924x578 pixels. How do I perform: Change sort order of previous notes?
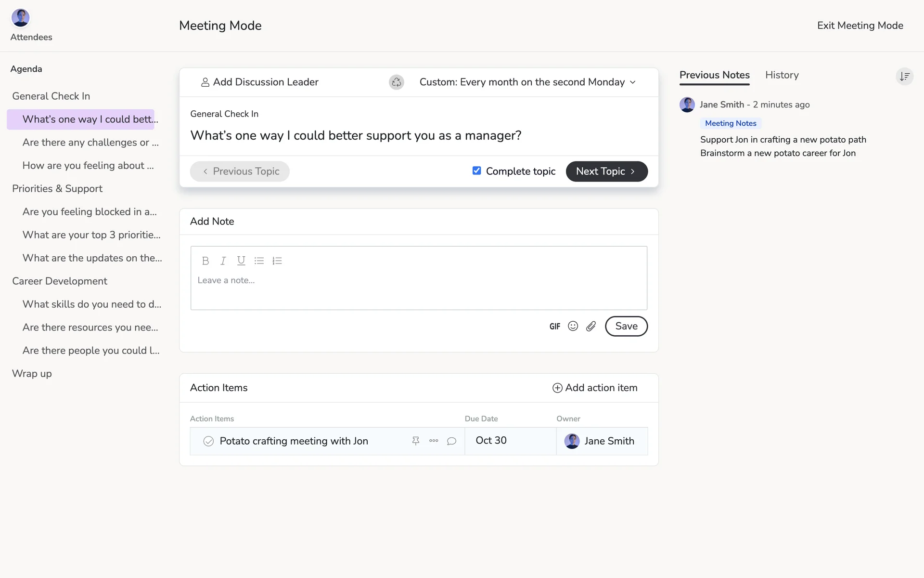pyautogui.click(x=904, y=76)
